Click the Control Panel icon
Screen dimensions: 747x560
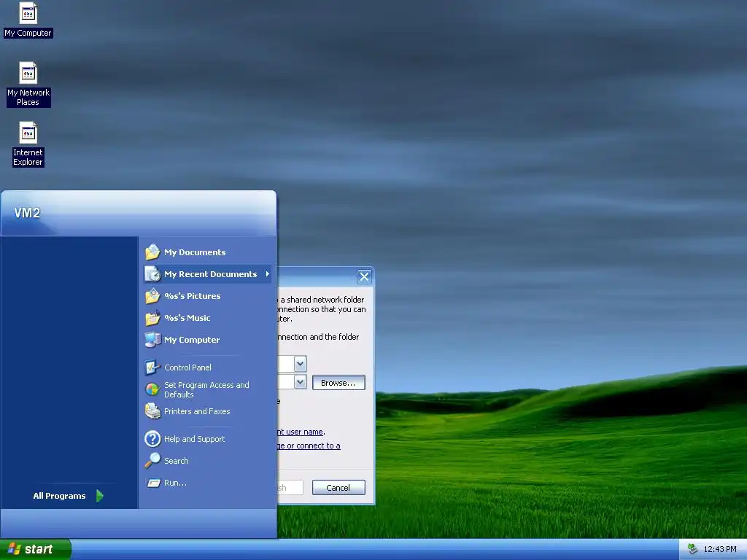coord(152,367)
